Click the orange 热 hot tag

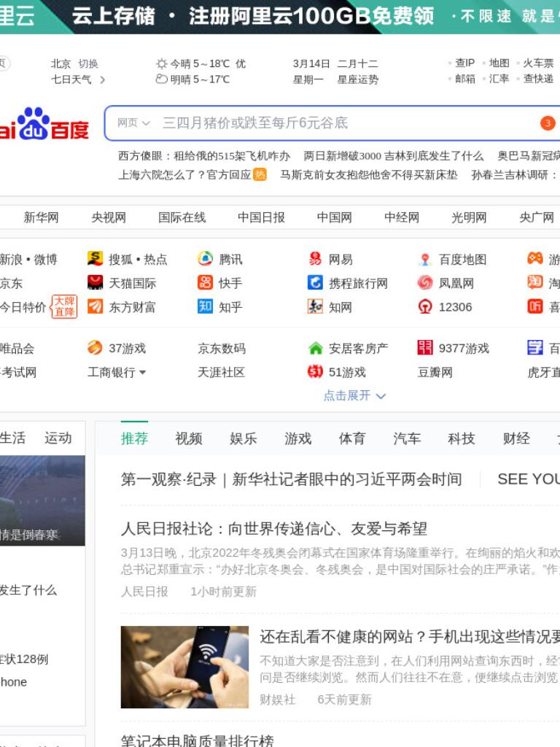coord(260,175)
